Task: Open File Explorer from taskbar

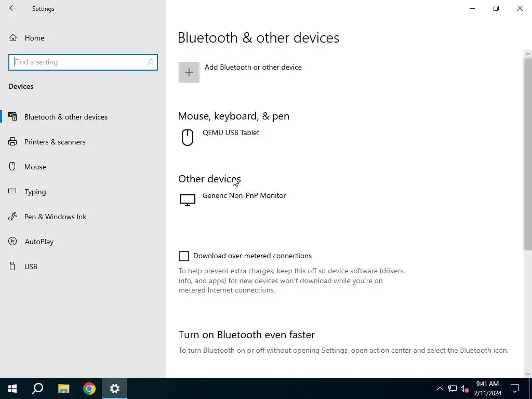Action: click(63, 389)
